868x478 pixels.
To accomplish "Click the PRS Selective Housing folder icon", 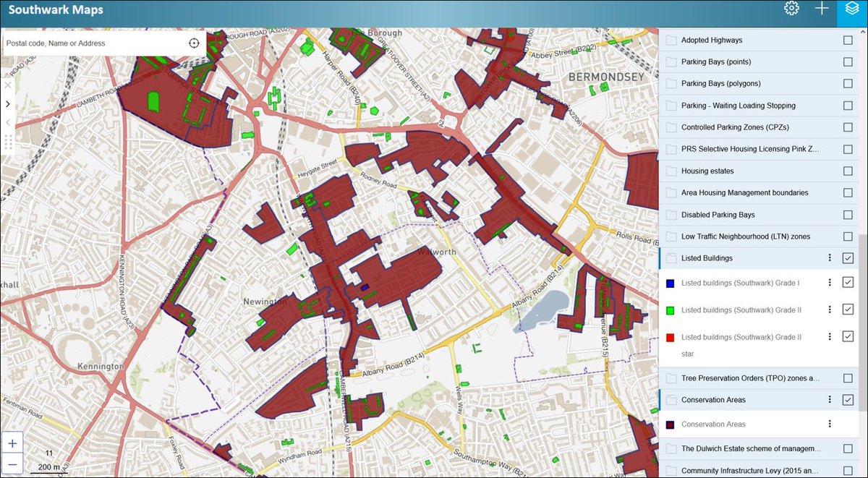I will tap(671, 150).
